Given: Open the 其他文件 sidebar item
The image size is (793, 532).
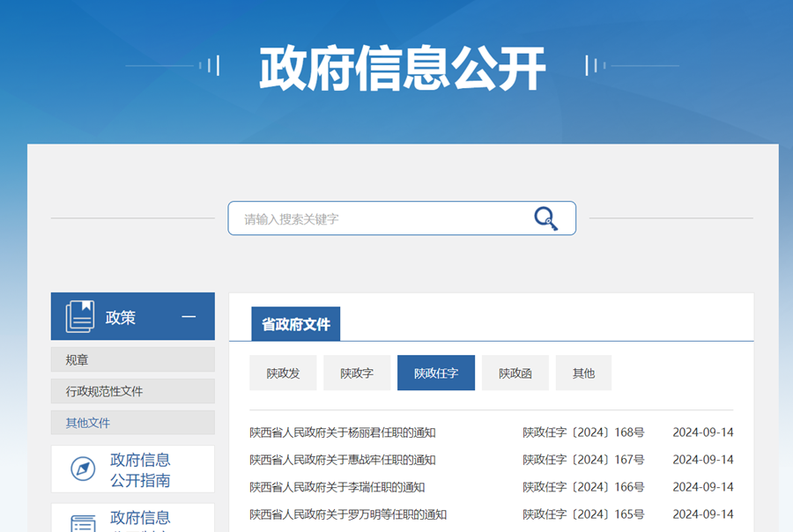Looking at the screenshot, I should (x=132, y=422).
